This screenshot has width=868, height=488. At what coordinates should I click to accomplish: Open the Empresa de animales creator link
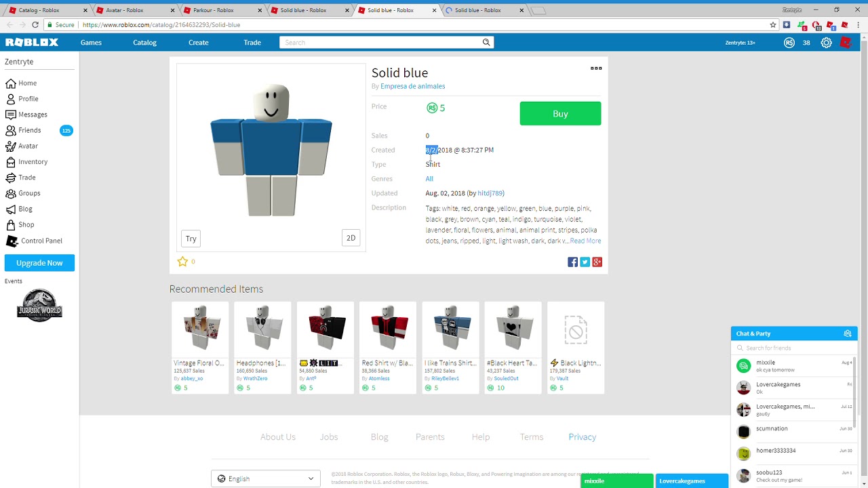pyautogui.click(x=412, y=86)
